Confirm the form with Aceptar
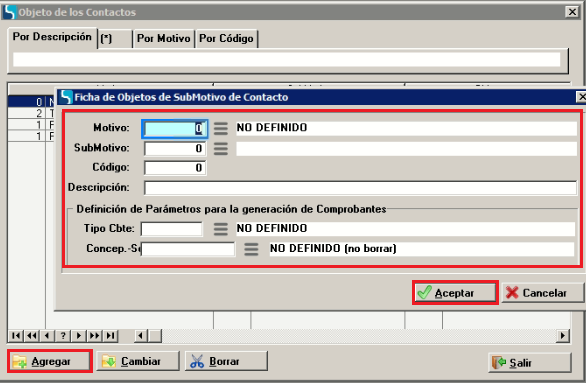This screenshot has height=383, width=586. tap(455, 293)
